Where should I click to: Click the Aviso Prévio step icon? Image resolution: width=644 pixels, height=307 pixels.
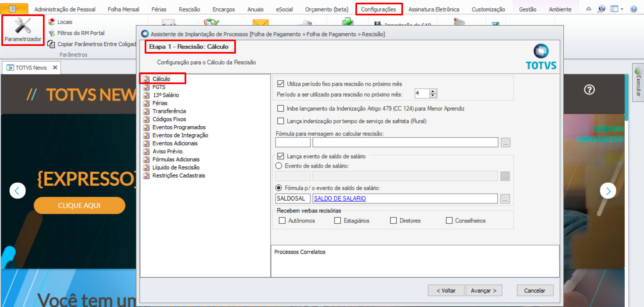click(146, 151)
